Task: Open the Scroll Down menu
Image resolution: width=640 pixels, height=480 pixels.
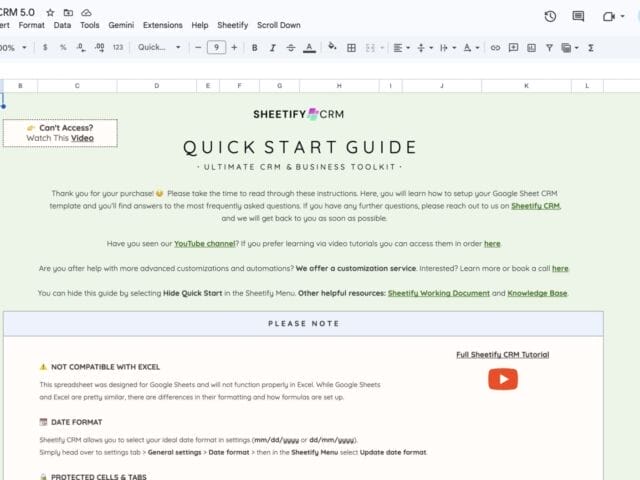Action: click(278, 25)
